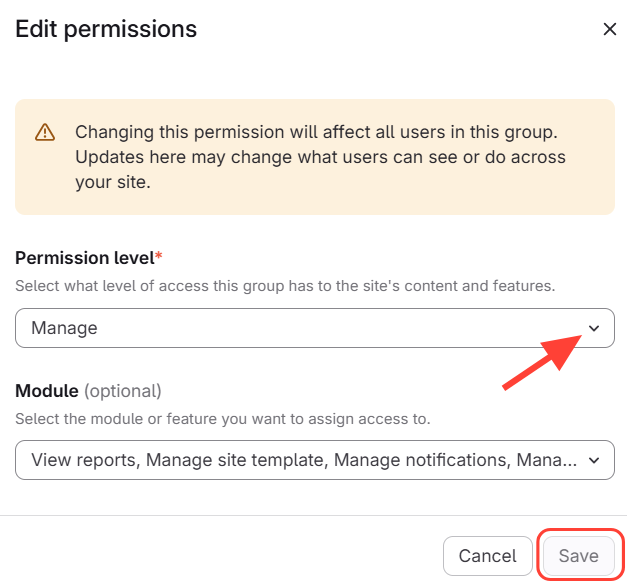Open the Permission level dropdown chevron
The image size is (627, 586).
coord(594,328)
